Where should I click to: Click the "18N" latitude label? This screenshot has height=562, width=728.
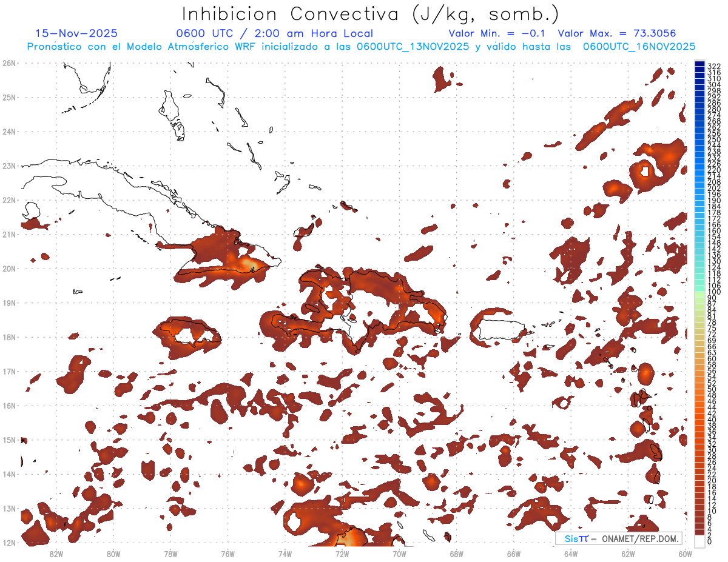coord(9,337)
